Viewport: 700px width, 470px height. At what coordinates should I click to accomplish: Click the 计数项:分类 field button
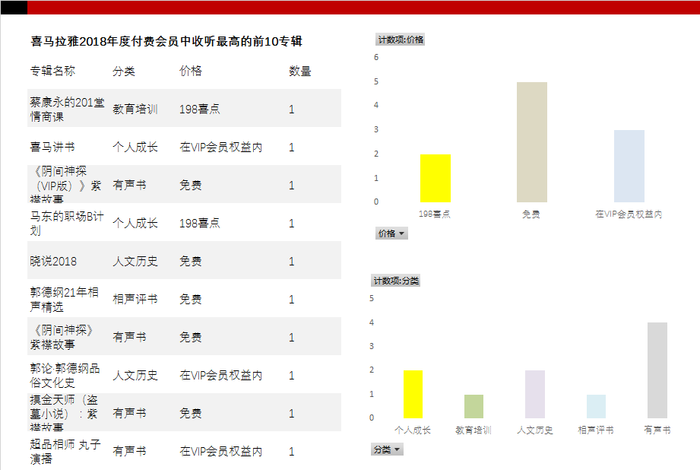(397, 281)
